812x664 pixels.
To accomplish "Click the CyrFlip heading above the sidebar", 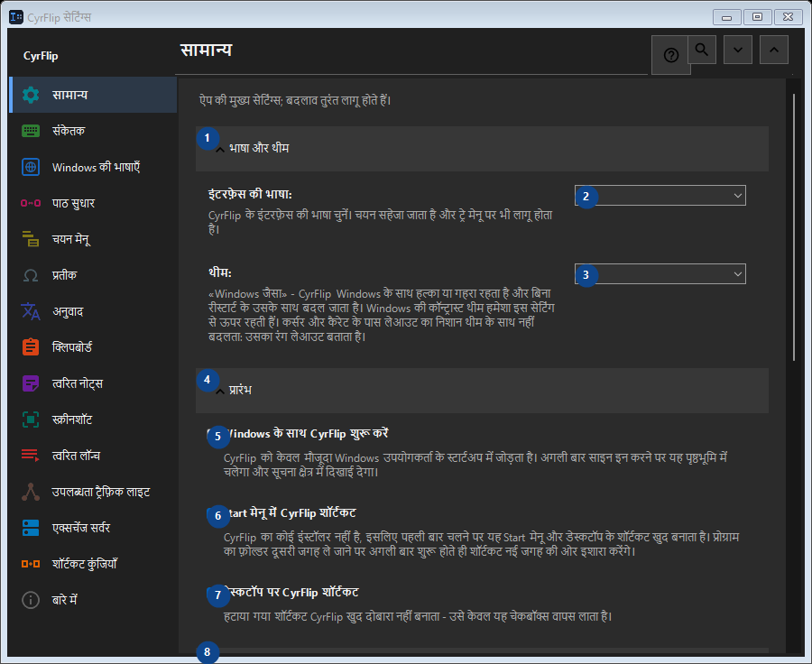I will click(41, 56).
